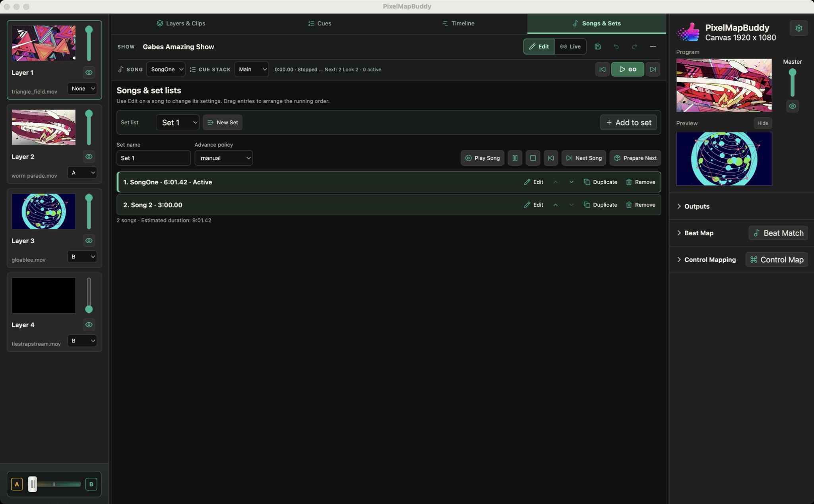Viewport: 814px width, 504px height.
Task: Toggle Layer 4 visibility eye
Action: click(x=89, y=325)
